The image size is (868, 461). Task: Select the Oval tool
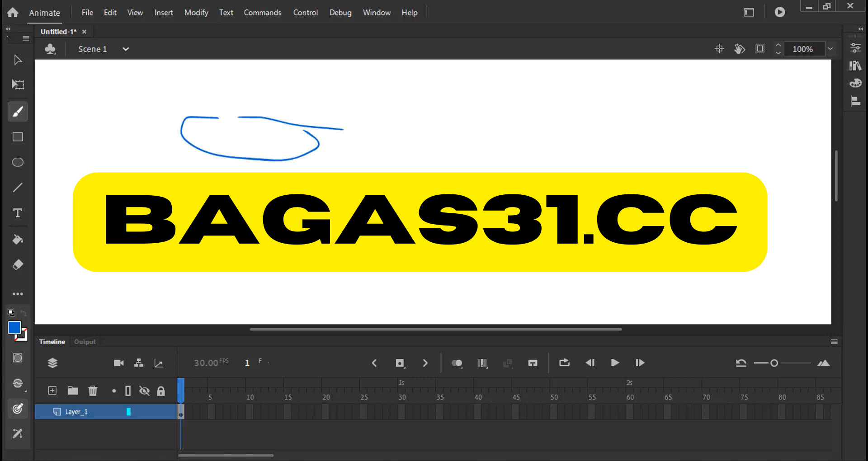point(18,162)
